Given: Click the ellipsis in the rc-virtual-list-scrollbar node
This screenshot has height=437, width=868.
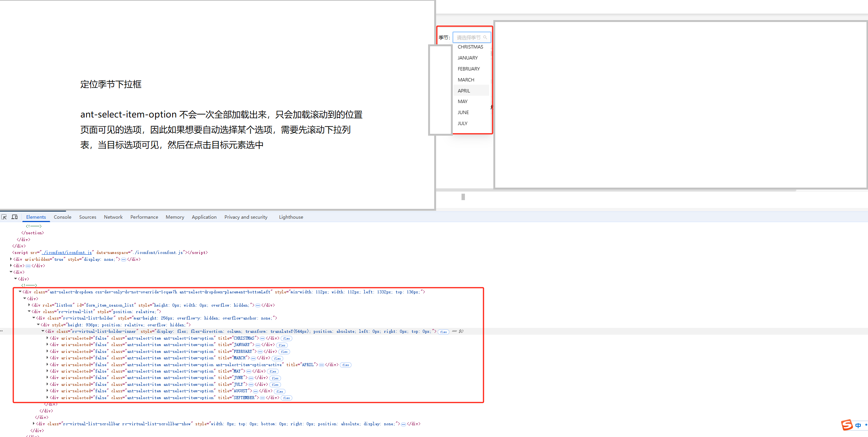Looking at the screenshot, I should pos(403,424).
